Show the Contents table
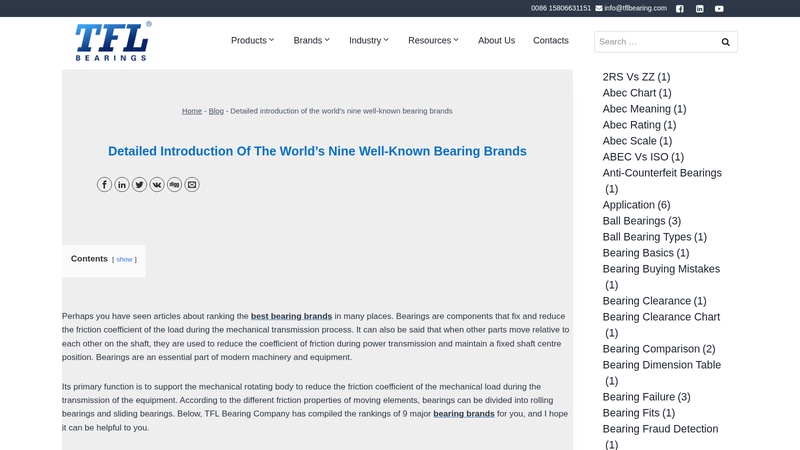 coord(124,259)
